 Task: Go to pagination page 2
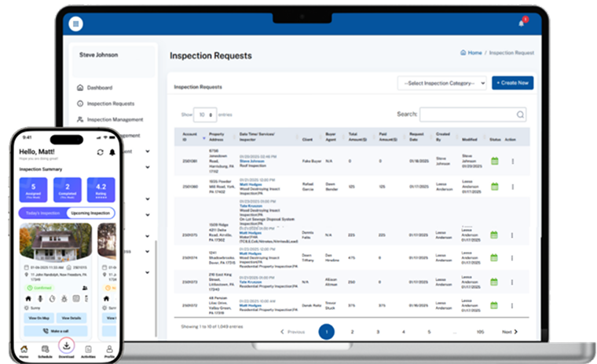pos(352,332)
